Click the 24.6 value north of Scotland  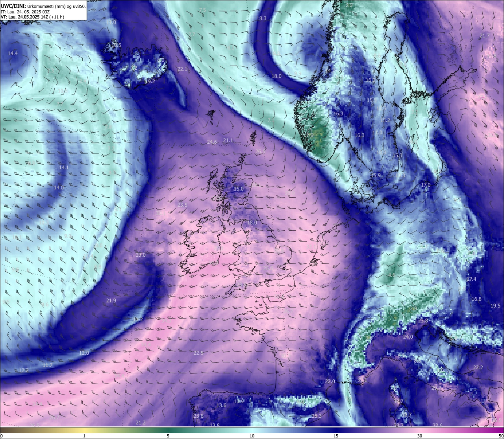(212, 142)
